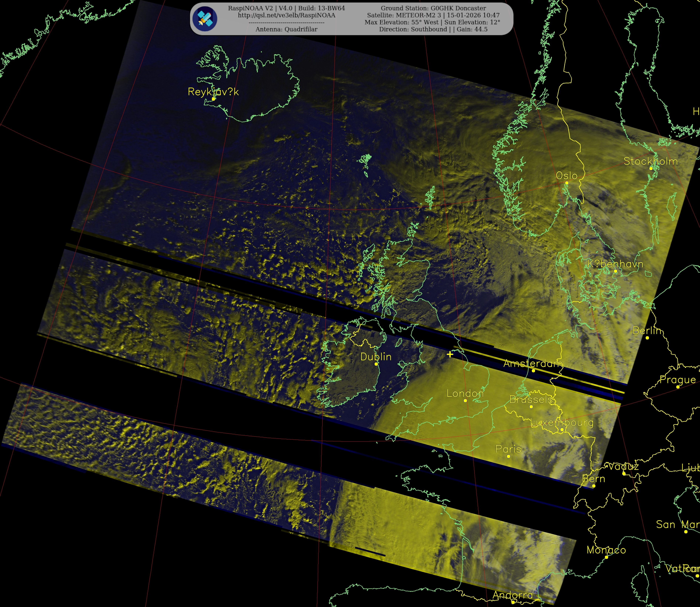Click the Amsterdam city dot marker

click(534, 371)
